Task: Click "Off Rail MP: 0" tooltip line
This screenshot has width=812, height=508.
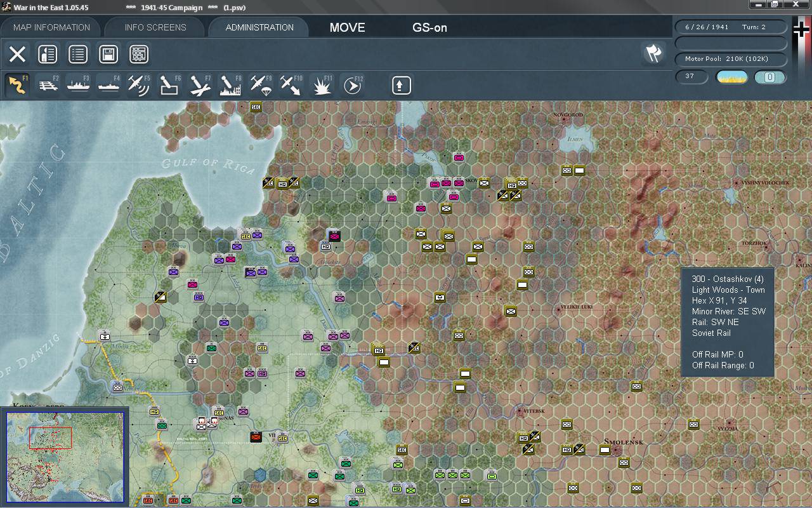Action: click(717, 354)
